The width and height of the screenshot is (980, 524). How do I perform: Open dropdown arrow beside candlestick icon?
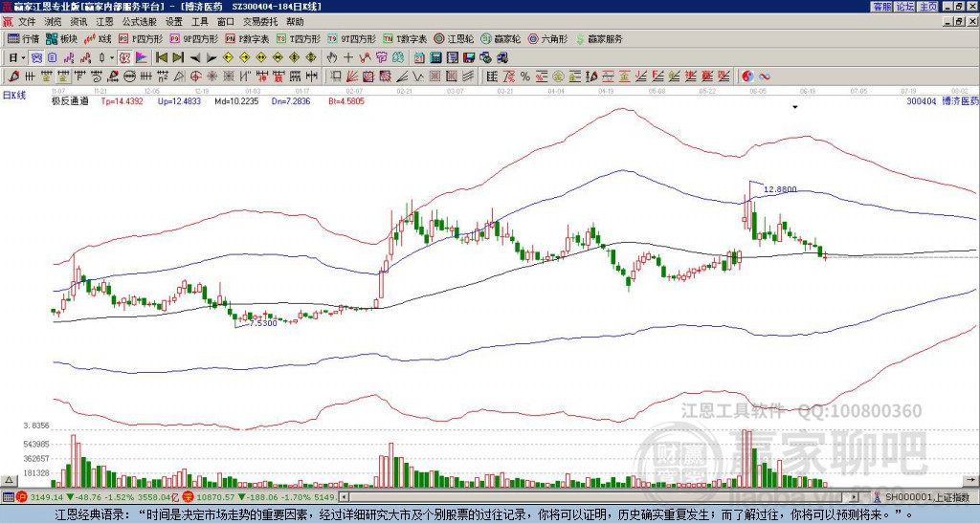tap(112, 57)
